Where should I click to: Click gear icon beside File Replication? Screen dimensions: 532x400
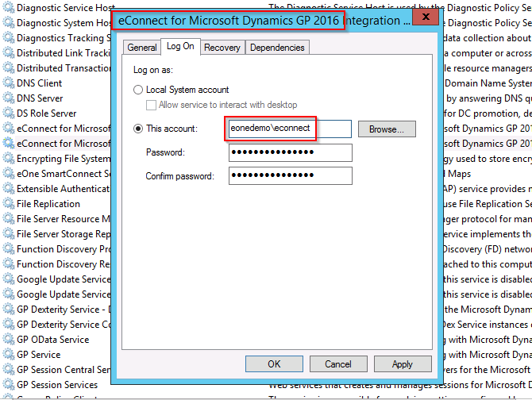[8, 203]
